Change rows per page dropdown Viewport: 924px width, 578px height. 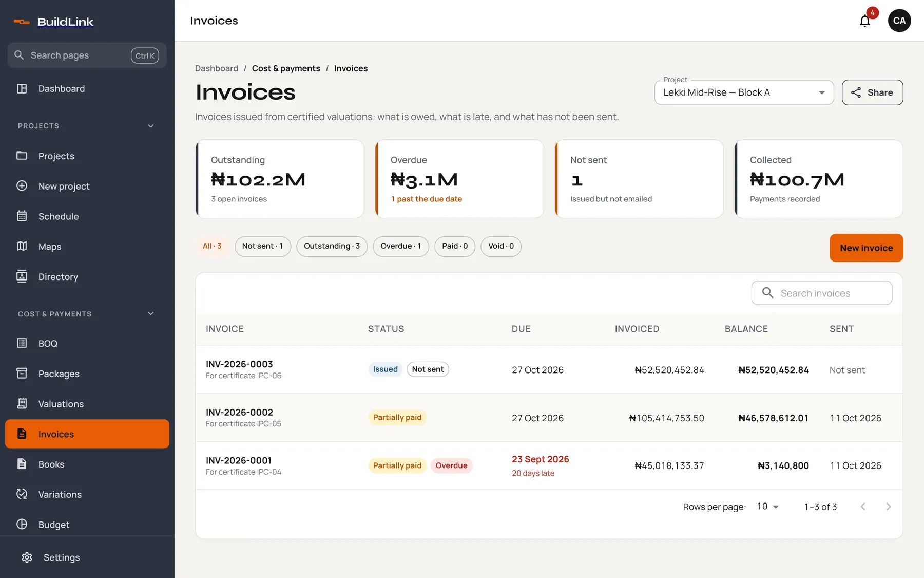pyautogui.click(x=768, y=507)
